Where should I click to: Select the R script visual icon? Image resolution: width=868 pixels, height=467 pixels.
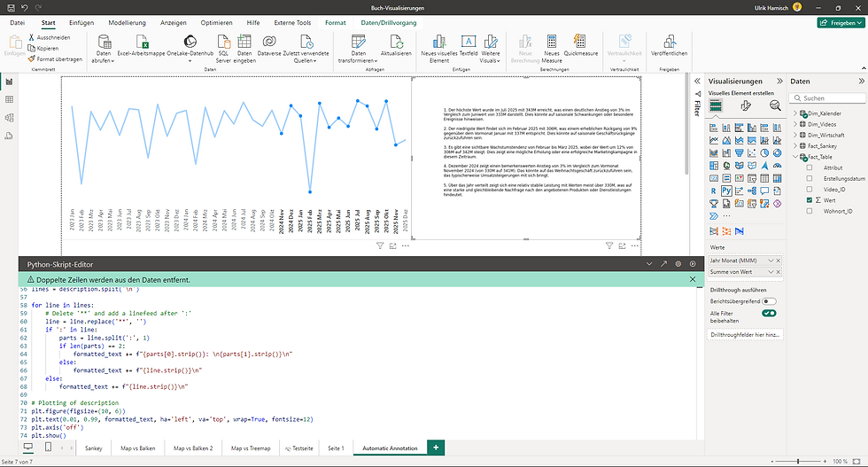[x=714, y=191]
